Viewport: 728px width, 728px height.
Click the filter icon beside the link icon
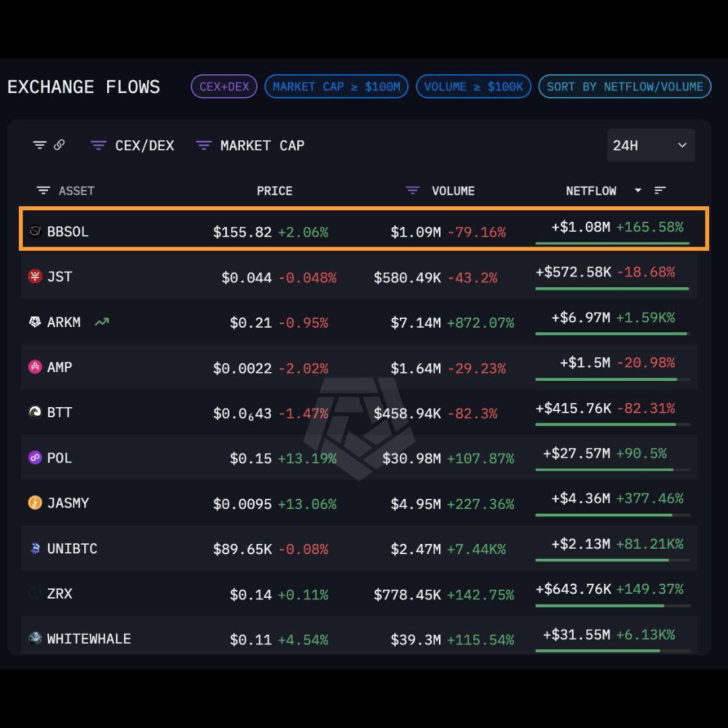tap(40, 145)
